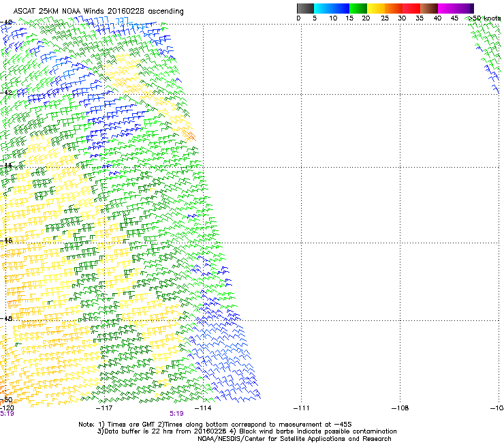Click the -46 latitude axis label

tap(6, 241)
